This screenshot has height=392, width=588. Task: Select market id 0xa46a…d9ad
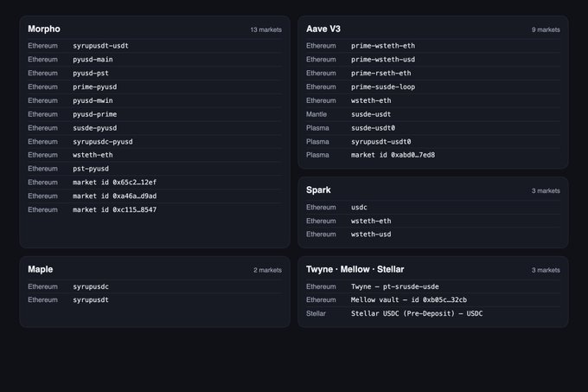pyautogui.click(x=155, y=196)
